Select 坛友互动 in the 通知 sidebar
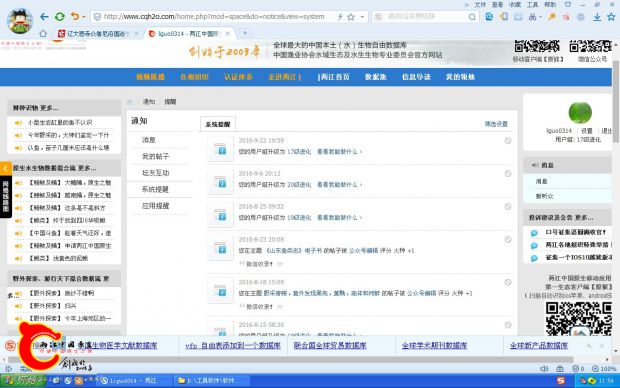620x388 pixels. [155, 173]
